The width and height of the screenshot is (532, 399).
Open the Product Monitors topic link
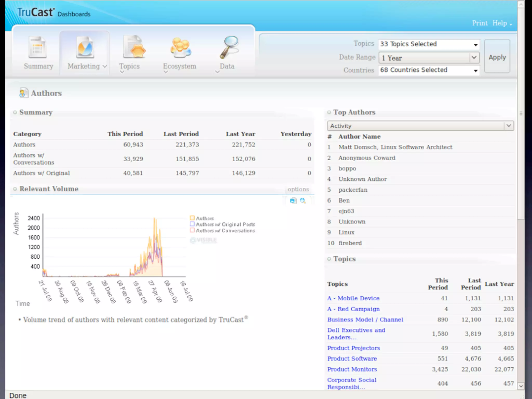pos(352,369)
